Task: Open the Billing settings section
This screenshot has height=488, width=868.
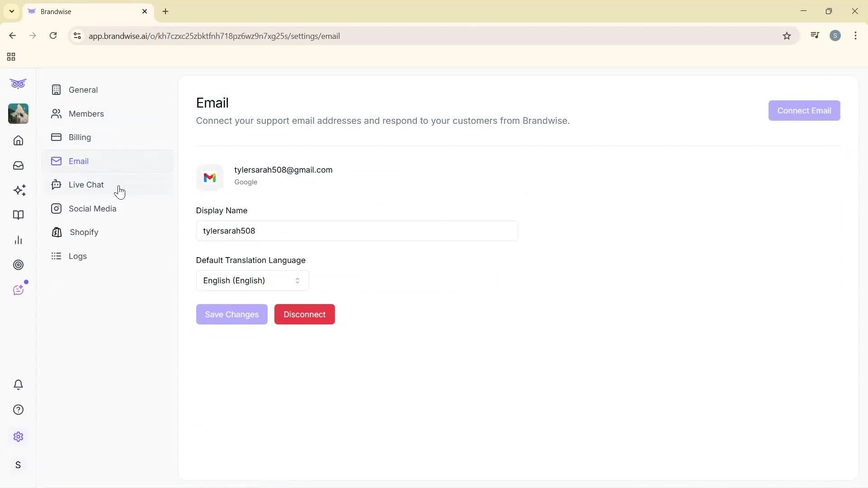Action: tap(79, 137)
